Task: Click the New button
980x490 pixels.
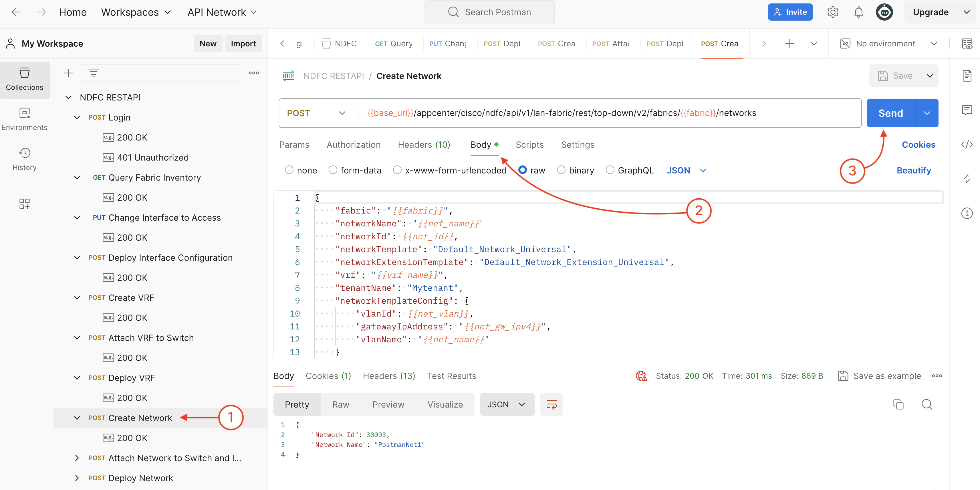Action: point(208,44)
